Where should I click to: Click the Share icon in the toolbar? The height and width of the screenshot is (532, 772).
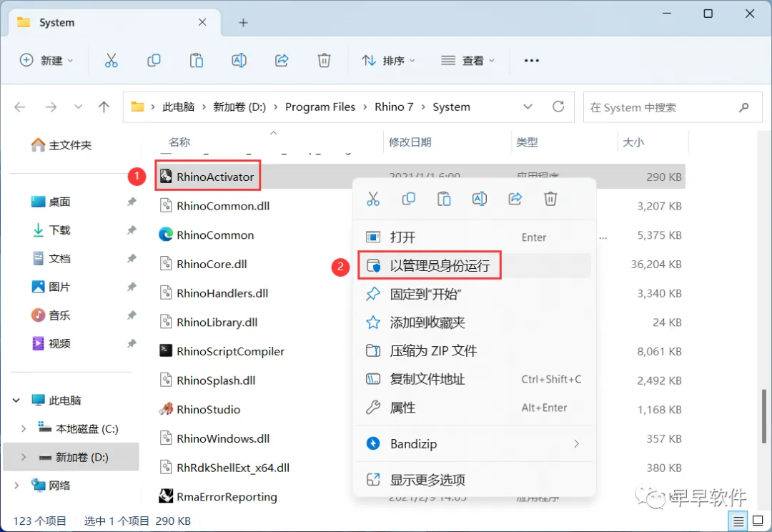click(282, 61)
